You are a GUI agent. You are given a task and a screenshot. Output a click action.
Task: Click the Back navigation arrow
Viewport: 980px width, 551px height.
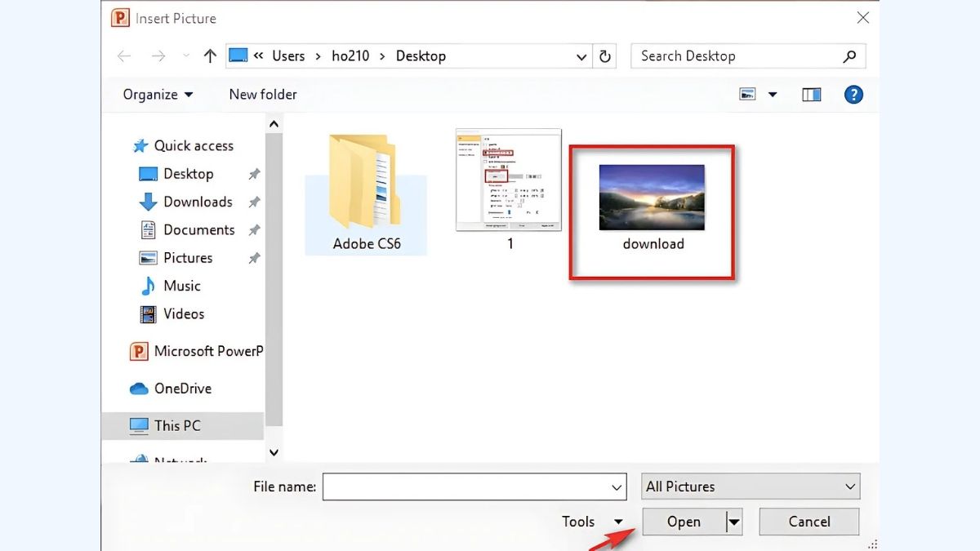(x=124, y=56)
